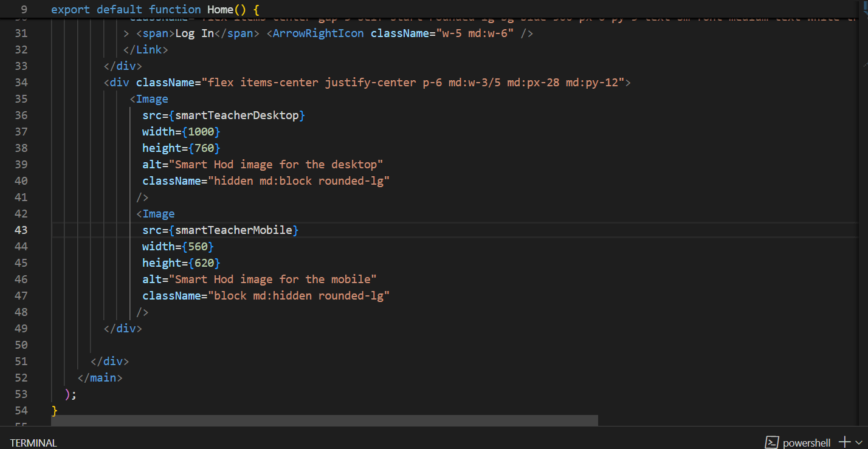Click alt text "Smart Hod image for the mobile"
Viewport: 868px width, 449px height.
point(274,279)
